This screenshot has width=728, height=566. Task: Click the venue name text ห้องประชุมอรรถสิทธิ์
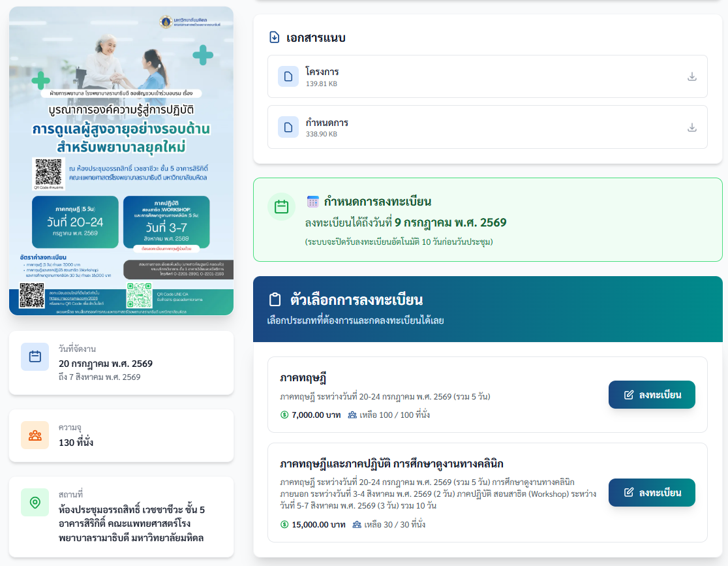tap(131, 509)
